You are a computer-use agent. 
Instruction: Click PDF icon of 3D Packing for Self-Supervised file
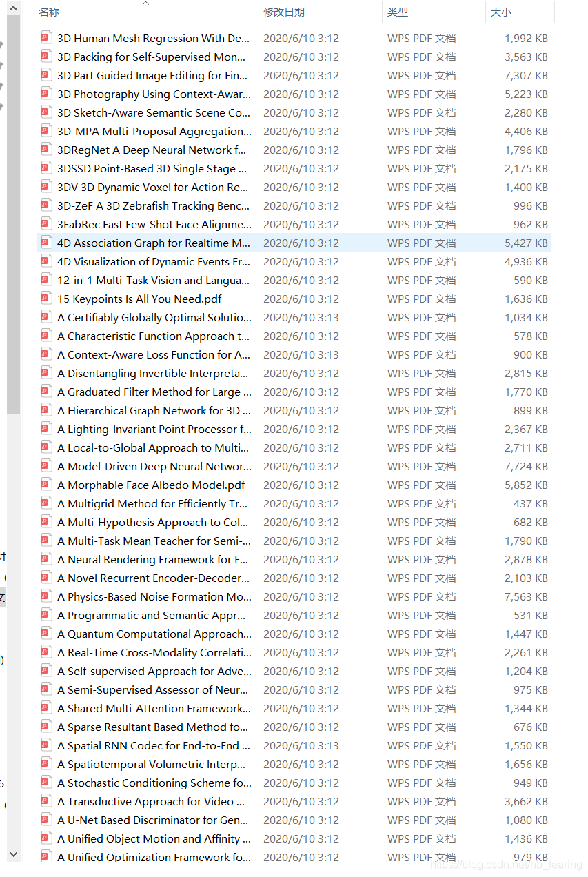pyautogui.click(x=45, y=57)
